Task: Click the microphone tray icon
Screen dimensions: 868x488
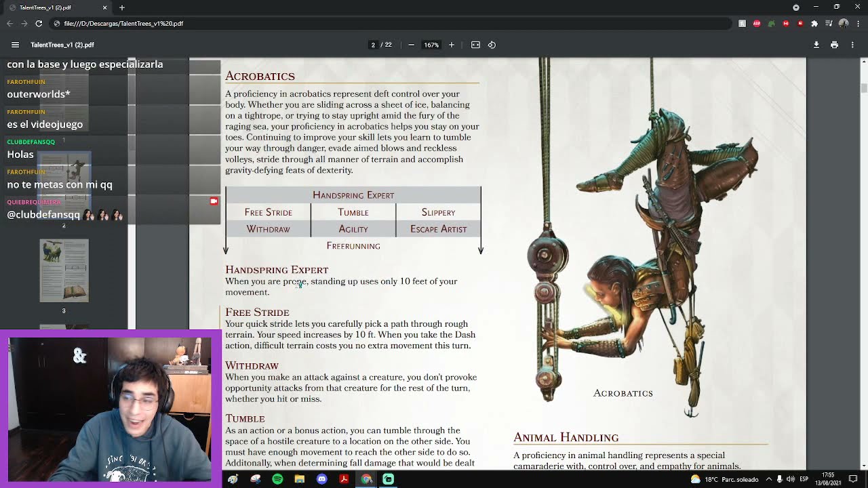Action: (780, 479)
